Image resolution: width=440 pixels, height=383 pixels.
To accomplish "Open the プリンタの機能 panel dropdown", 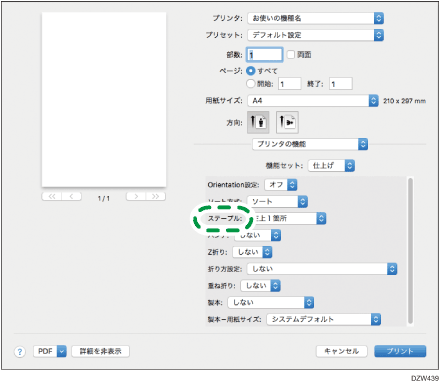I will [x=310, y=144].
